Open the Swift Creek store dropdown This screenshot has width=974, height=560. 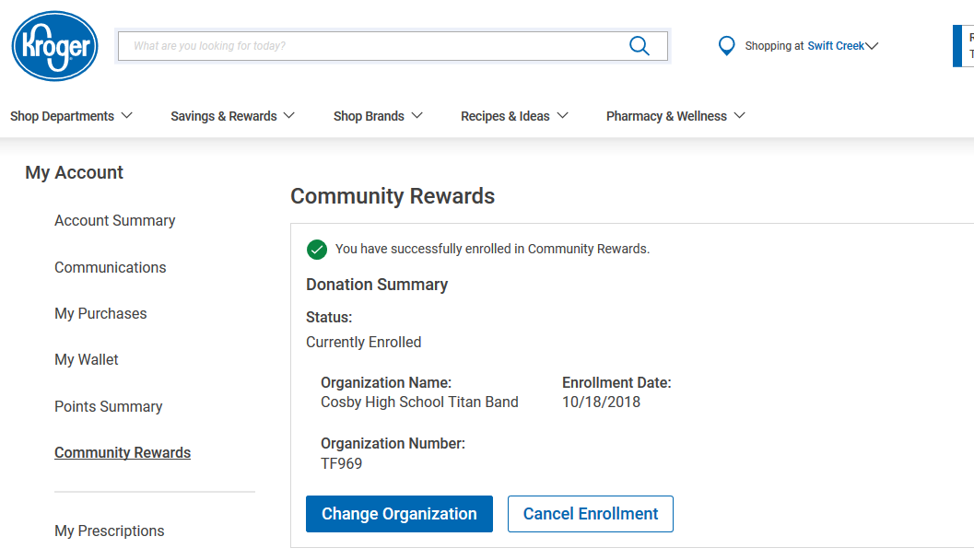pyautogui.click(x=842, y=46)
